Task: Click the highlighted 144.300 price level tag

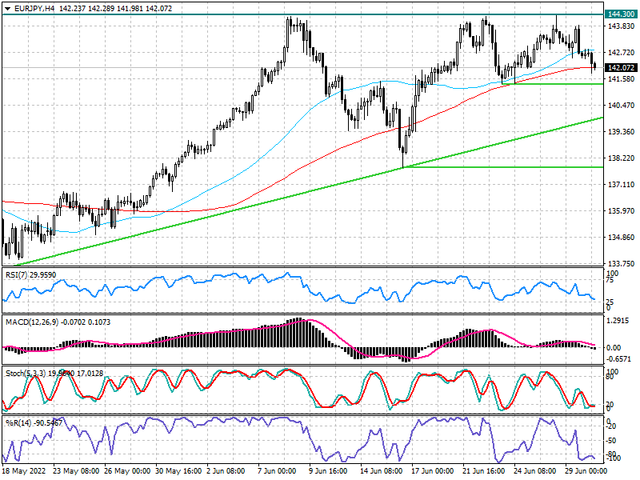Action: pyautogui.click(x=620, y=14)
